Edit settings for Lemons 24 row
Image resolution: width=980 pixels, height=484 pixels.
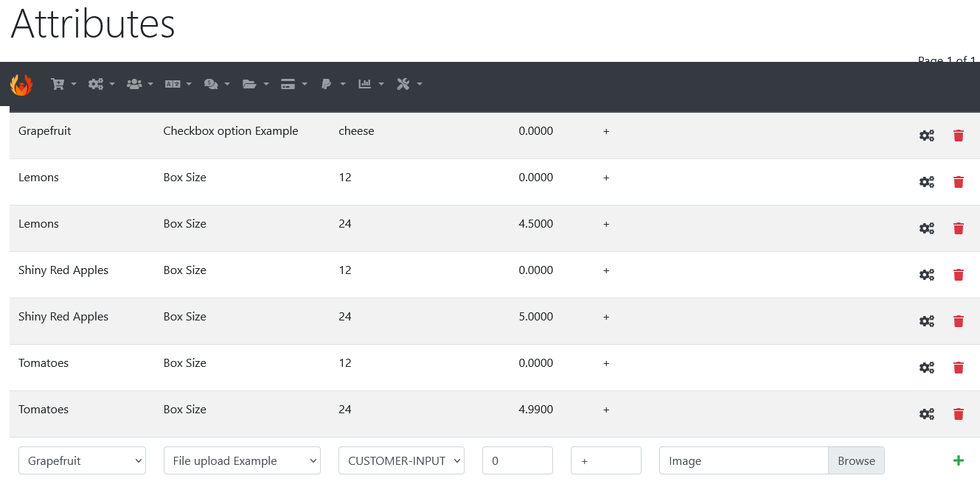[927, 228]
